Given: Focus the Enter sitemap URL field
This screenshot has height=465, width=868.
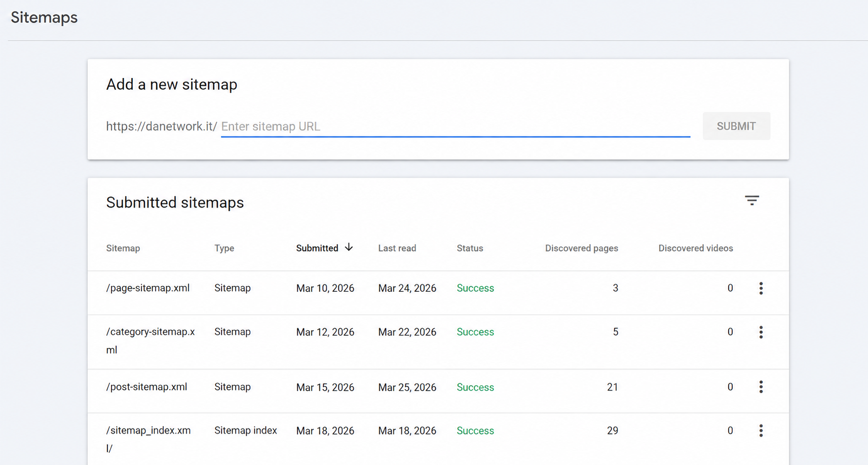Looking at the screenshot, I should (x=456, y=126).
